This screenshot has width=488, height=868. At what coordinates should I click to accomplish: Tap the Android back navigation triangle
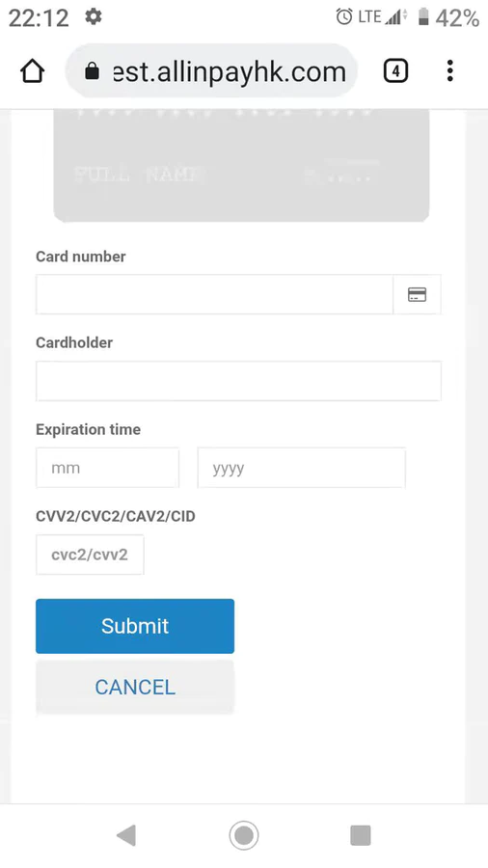[x=126, y=835]
